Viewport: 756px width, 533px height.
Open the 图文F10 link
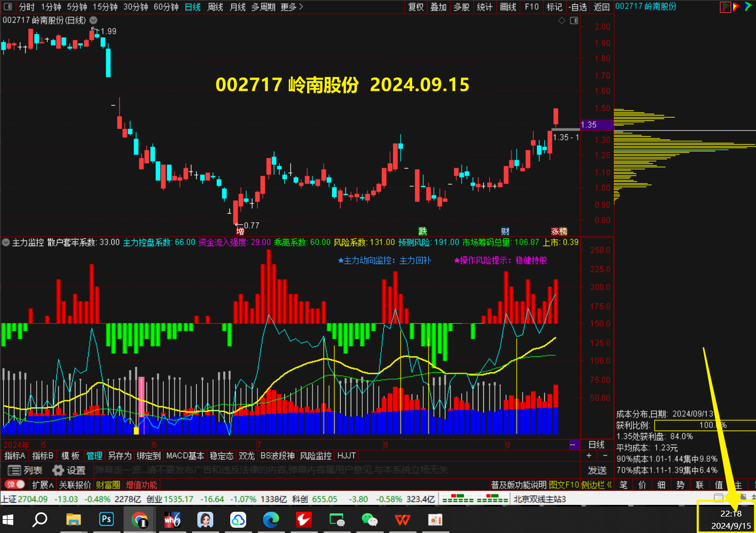pos(564,485)
